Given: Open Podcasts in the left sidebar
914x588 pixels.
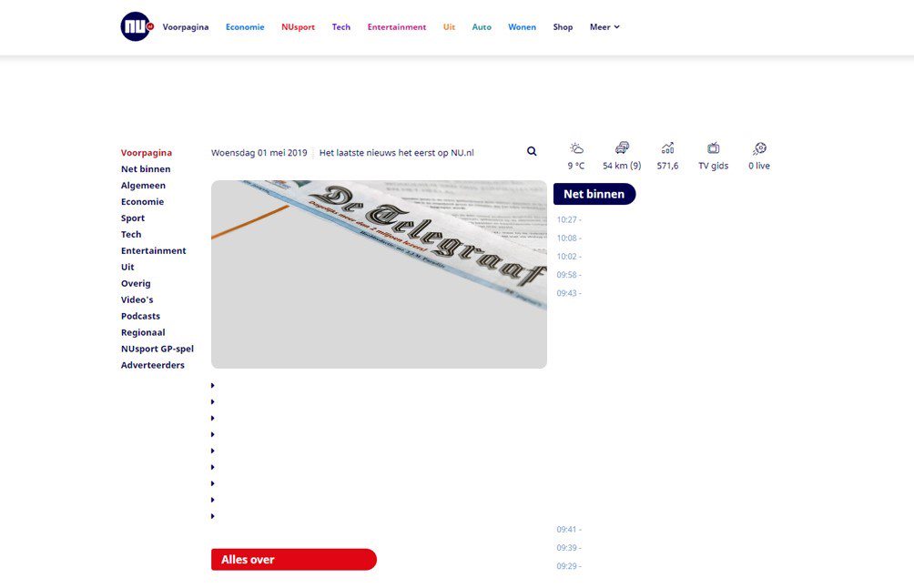Looking at the screenshot, I should [x=140, y=316].
